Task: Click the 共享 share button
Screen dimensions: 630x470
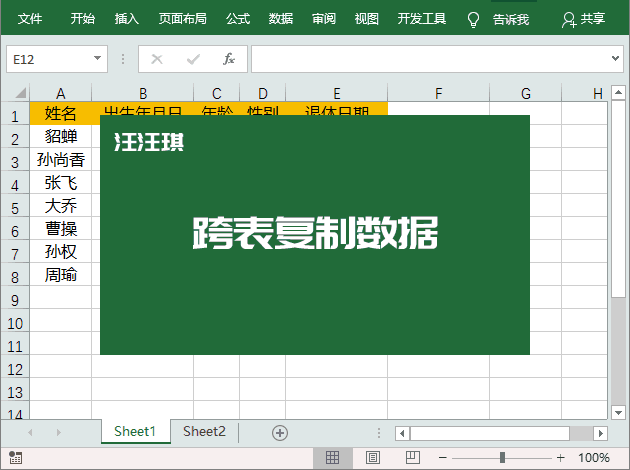Action: click(583, 19)
